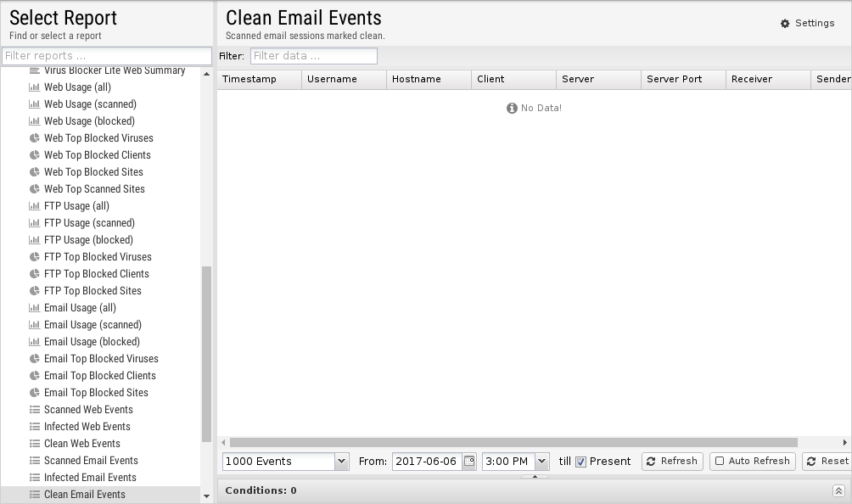852x504 pixels.
Task: Sort by Timestamp column header
Action: click(x=259, y=79)
